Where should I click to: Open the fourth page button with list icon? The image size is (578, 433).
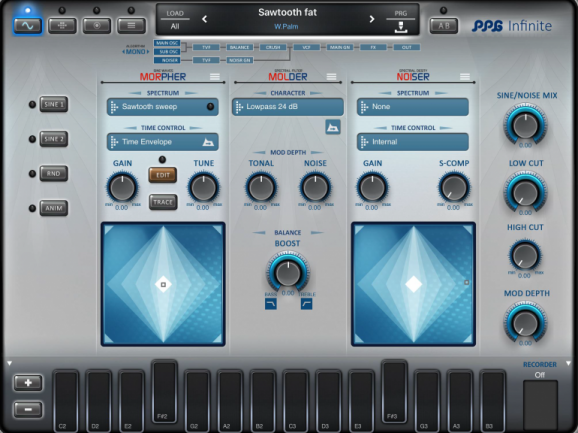coord(131,25)
